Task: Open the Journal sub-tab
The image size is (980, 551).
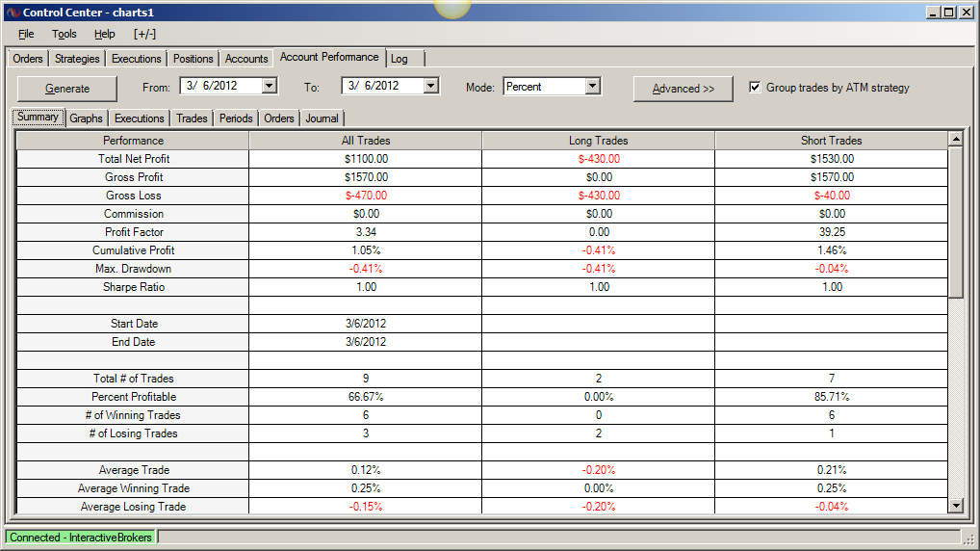Action: pos(322,118)
